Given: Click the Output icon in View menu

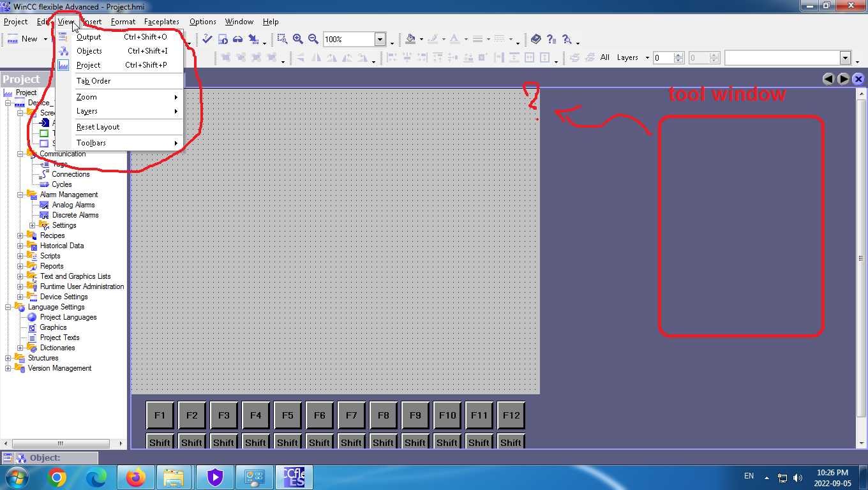Looking at the screenshot, I should (63, 37).
